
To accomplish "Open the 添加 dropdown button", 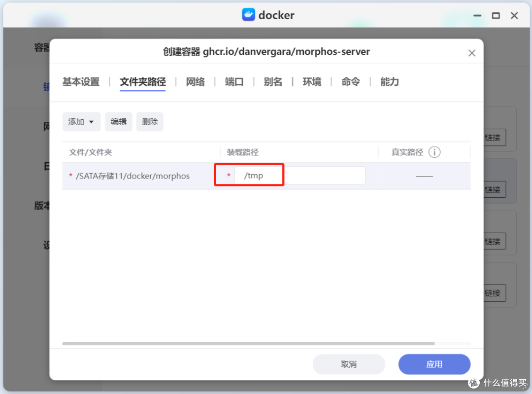I will tap(81, 122).
